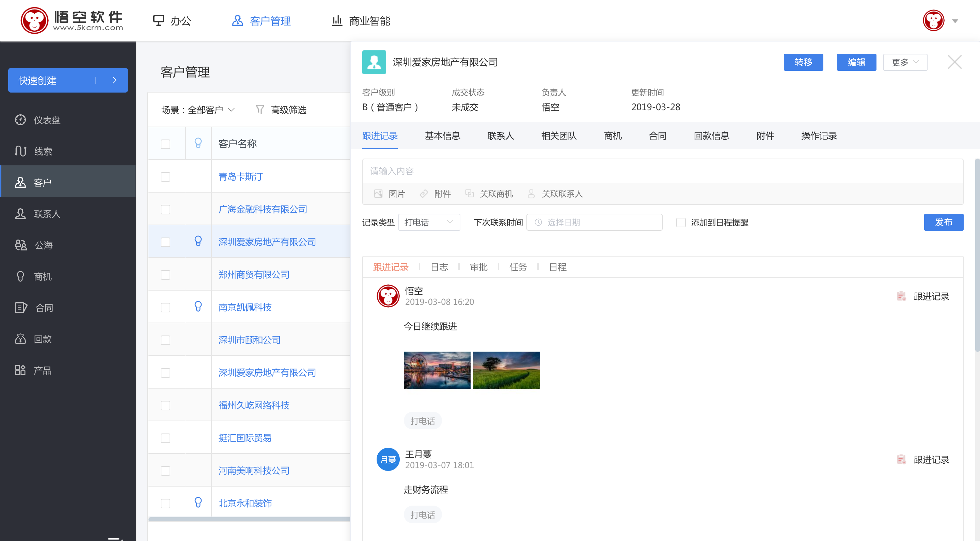Open the 公海 pool from the sidebar

[44, 245]
